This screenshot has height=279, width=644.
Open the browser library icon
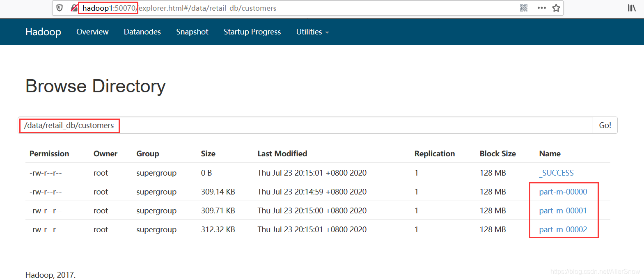(632, 8)
